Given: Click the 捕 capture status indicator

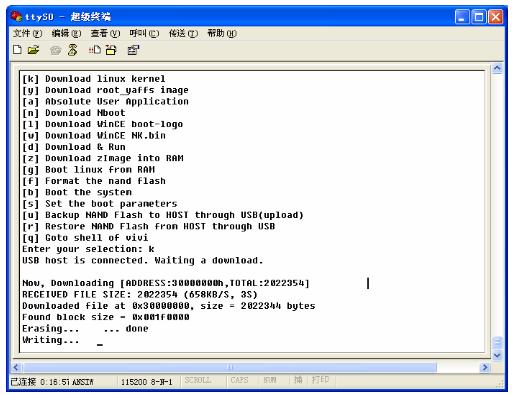Looking at the screenshot, I should 298,380.
